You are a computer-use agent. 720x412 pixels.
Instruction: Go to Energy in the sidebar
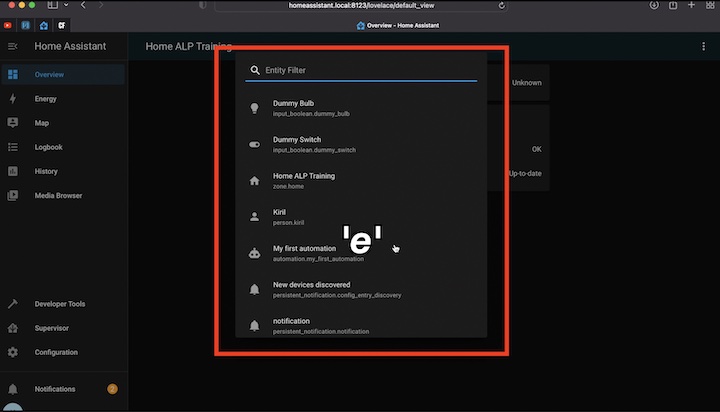(x=63, y=99)
